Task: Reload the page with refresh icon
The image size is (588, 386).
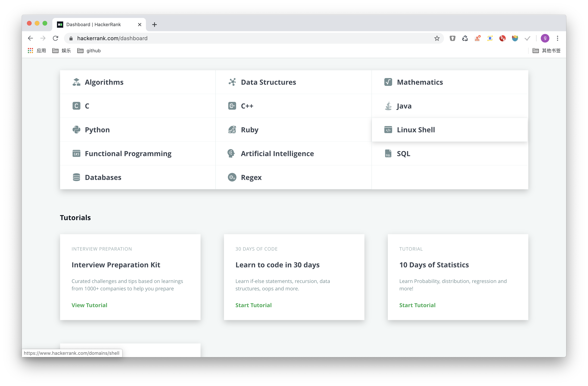Action: click(x=56, y=38)
